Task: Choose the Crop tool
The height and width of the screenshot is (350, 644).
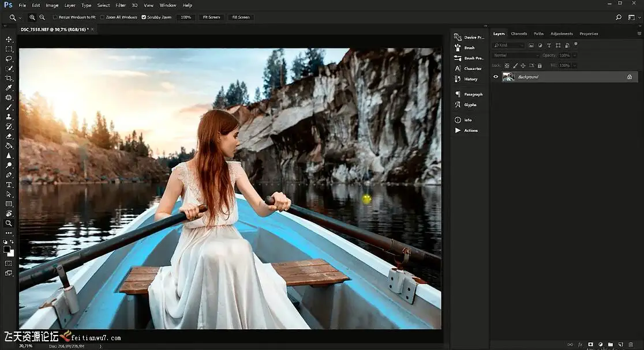Action: 9,78
